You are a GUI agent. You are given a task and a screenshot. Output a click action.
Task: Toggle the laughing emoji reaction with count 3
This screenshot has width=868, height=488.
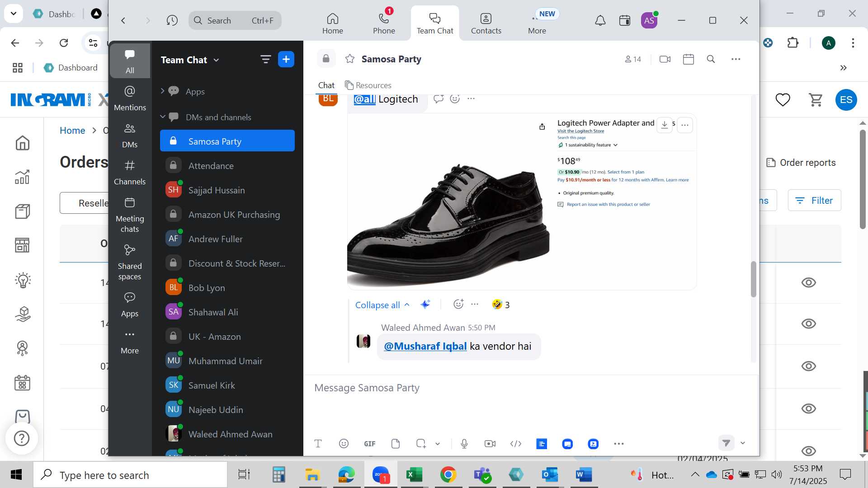click(501, 305)
